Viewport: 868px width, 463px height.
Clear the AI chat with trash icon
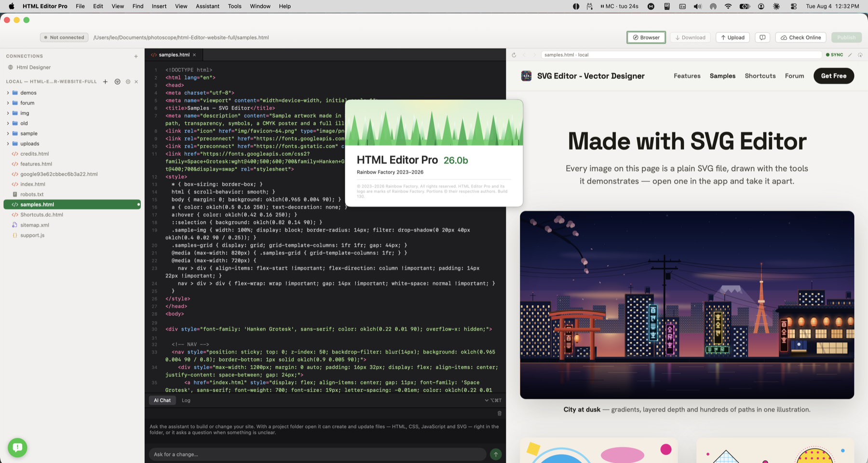tap(500, 413)
